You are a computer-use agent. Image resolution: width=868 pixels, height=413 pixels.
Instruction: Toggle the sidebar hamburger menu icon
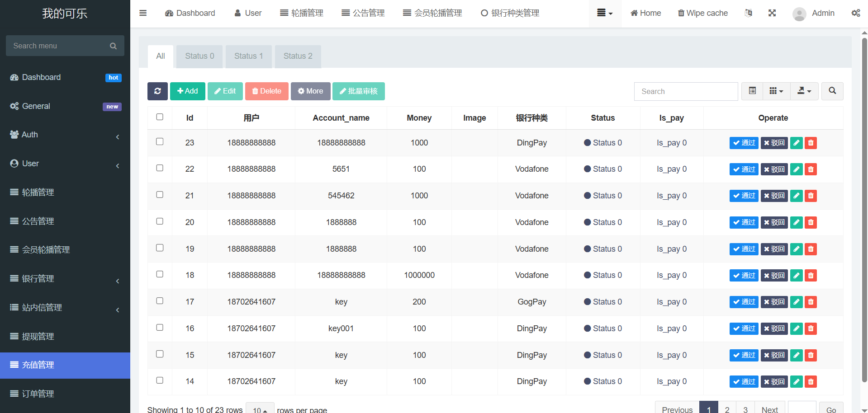click(x=143, y=13)
